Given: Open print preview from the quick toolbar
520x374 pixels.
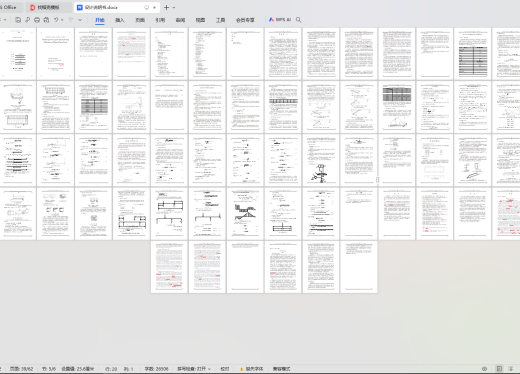Looking at the screenshot, I should pyautogui.click(x=46, y=20).
